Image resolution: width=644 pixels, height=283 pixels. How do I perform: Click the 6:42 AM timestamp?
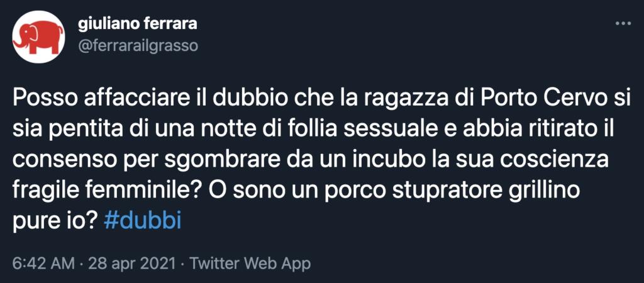[43, 264]
